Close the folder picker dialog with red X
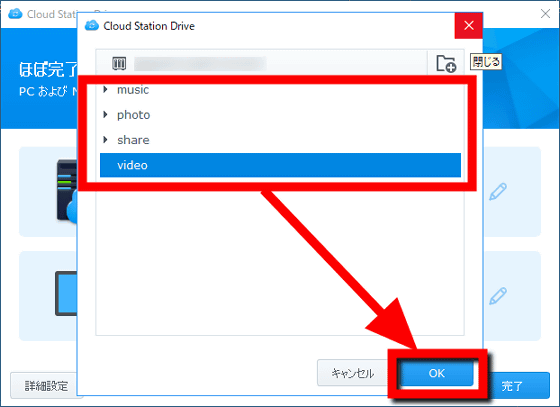The image size is (560, 407). point(469,25)
